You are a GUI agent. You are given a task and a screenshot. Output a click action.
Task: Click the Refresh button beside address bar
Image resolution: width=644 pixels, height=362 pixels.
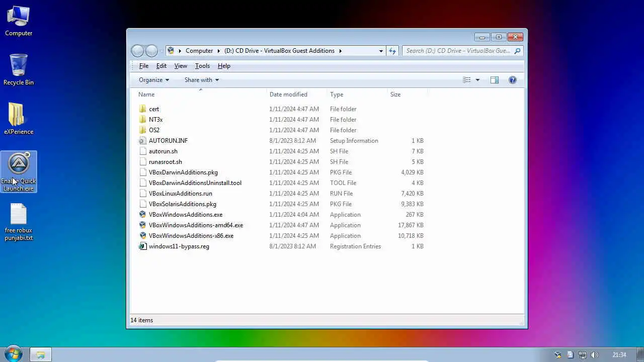(x=392, y=51)
